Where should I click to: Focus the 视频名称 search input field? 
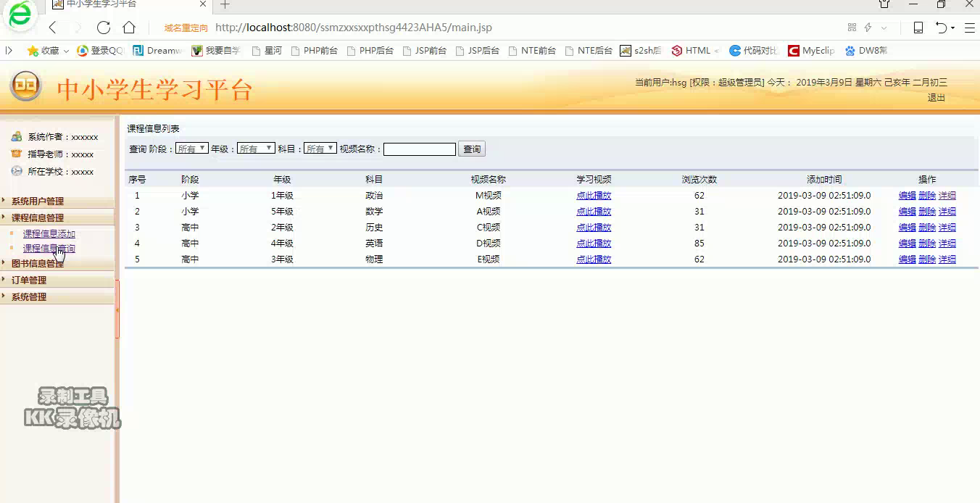tap(420, 149)
